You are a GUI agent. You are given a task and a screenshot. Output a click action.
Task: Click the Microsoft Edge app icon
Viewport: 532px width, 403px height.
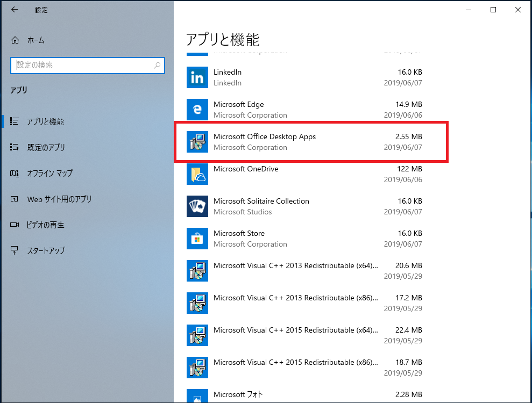[x=197, y=110]
